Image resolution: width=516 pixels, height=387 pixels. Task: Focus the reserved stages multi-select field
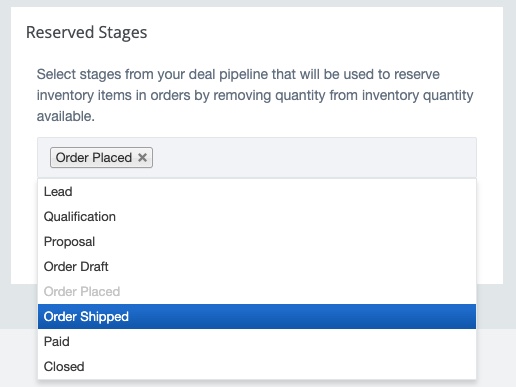point(257,157)
